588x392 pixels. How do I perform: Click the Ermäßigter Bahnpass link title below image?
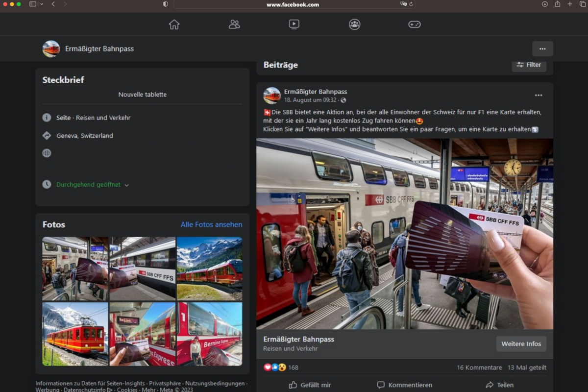299,339
